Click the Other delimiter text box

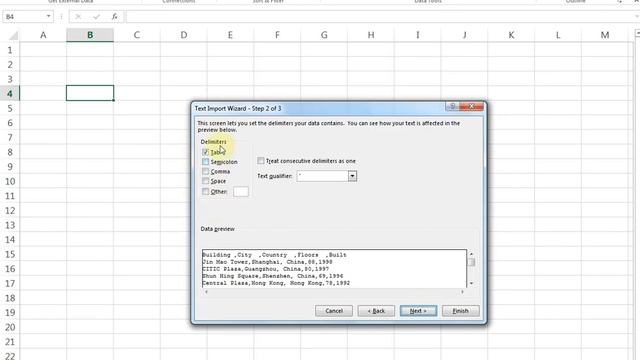(240, 191)
